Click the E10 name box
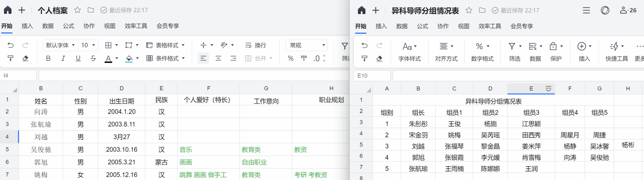The width and height of the screenshot is (644, 180). pos(372,76)
